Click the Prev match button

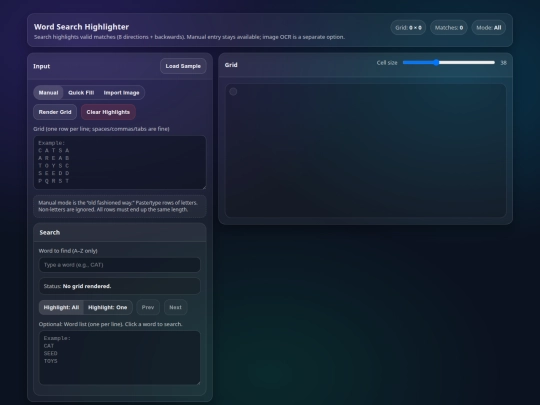tap(148, 307)
